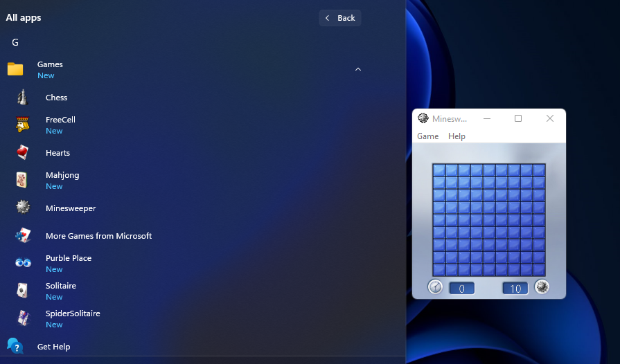The height and width of the screenshot is (364, 620).
Task: Minimize the Minesweeper window
Action: tap(487, 118)
